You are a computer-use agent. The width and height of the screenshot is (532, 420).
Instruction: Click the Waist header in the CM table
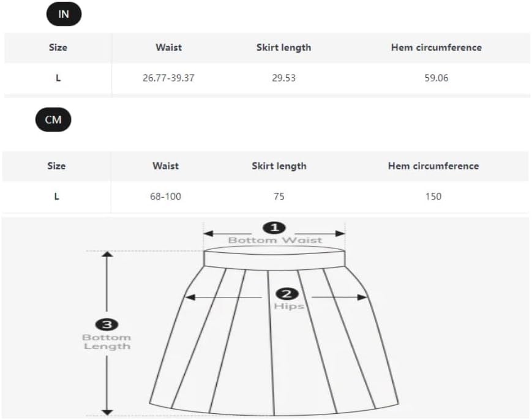click(x=165, y=166)
